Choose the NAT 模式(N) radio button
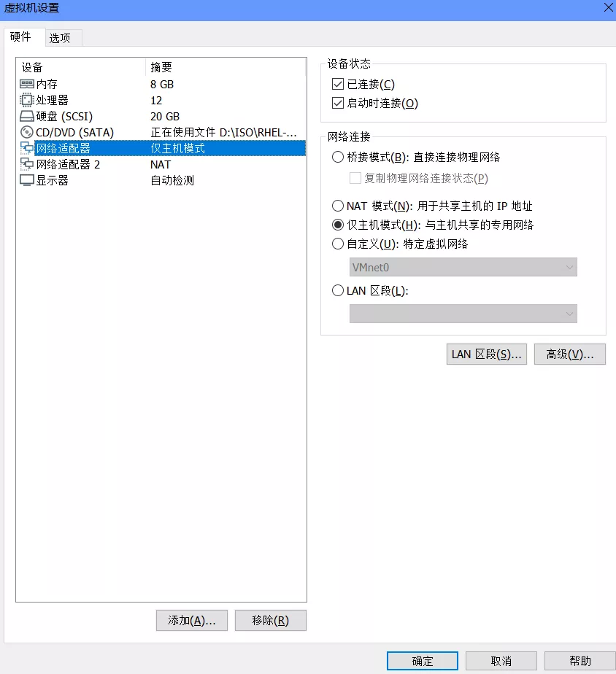The image size is (616, 674). [338, 206]
